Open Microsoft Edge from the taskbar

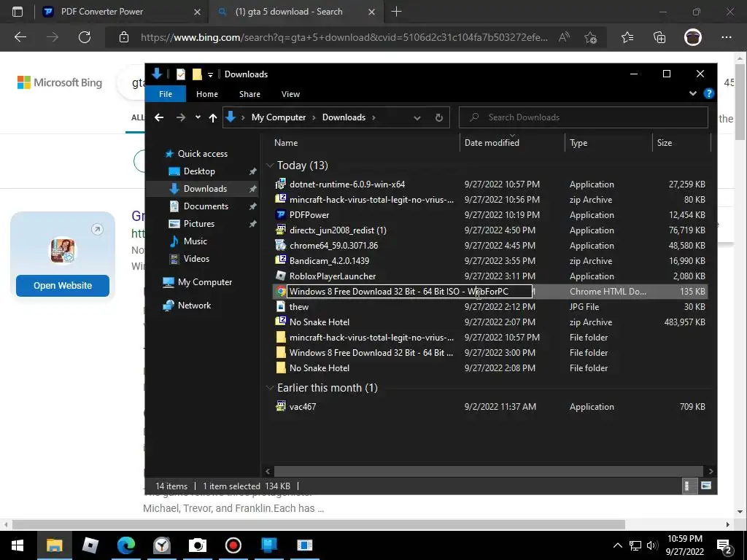point(125,545)
